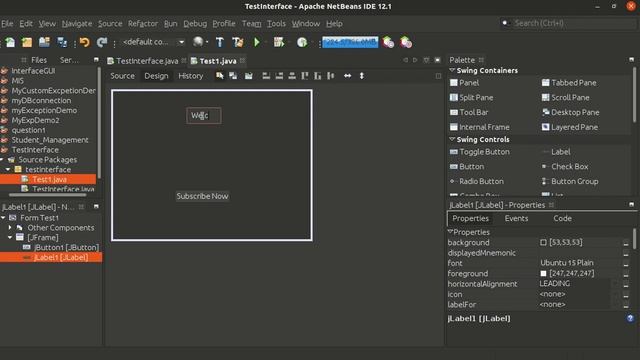Open the Refactor menu
640x360 pixels.
pyautogui.click(x=142, y=24)
